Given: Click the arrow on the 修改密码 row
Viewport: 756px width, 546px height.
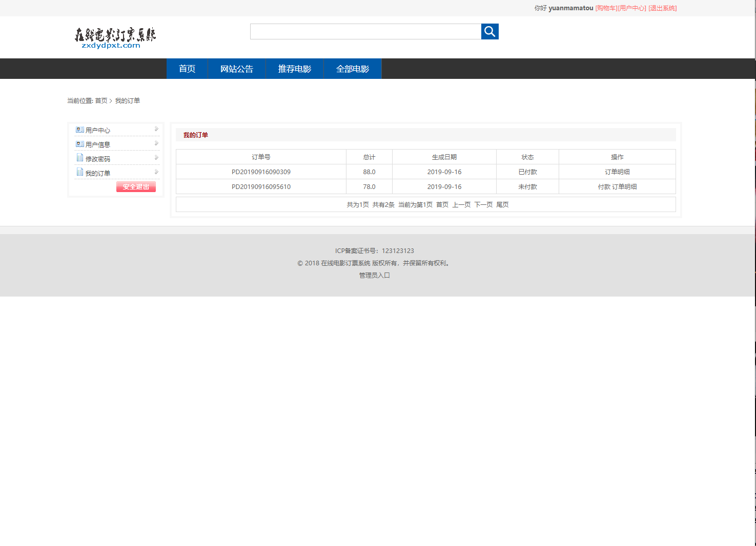Looking at the screenshot, I should (156, 158).
